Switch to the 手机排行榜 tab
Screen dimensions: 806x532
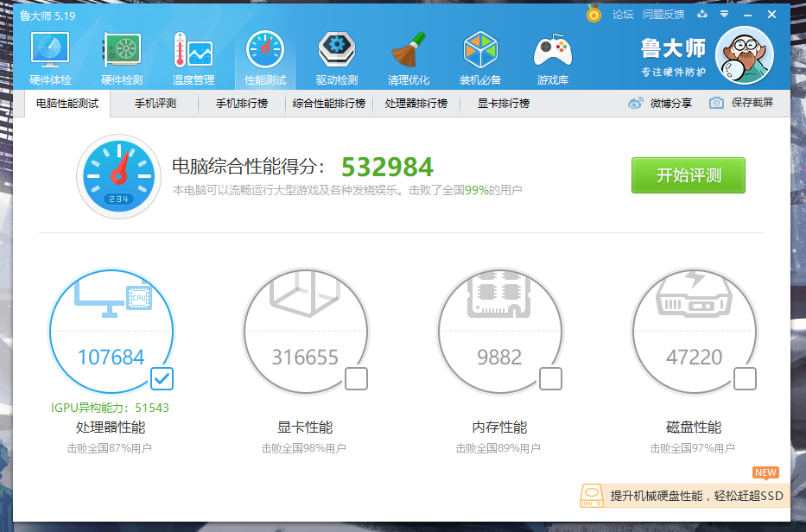coord(242,104)
